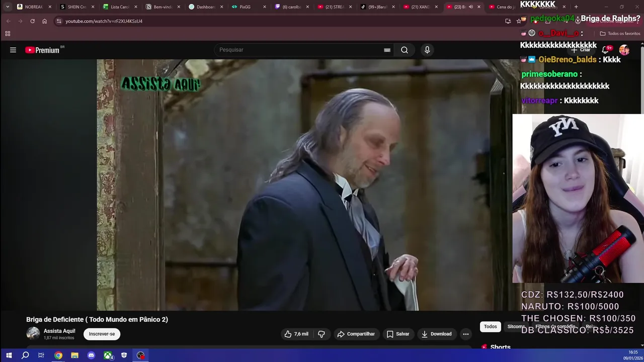Open a new browser tab
Viewport: 644px width, 362px height.
pos(576,7)
